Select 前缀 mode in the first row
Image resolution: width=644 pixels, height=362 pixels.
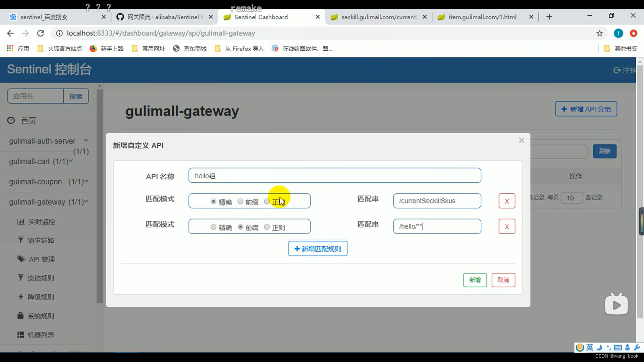click(240, 201)
